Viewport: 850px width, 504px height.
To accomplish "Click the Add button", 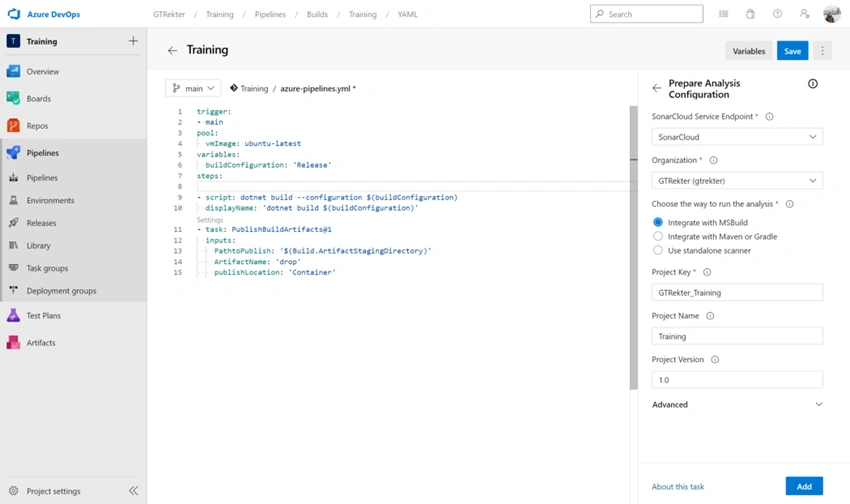I will pos(804,487).
